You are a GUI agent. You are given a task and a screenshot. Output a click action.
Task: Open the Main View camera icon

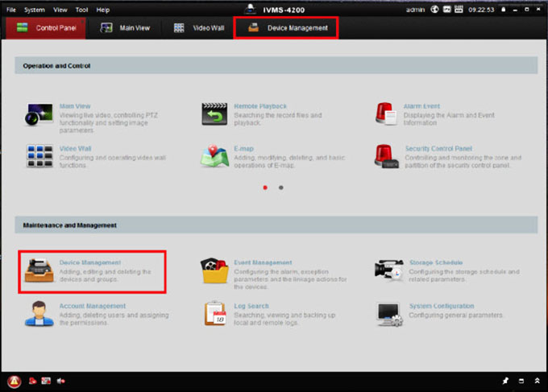tap(39, 114)
